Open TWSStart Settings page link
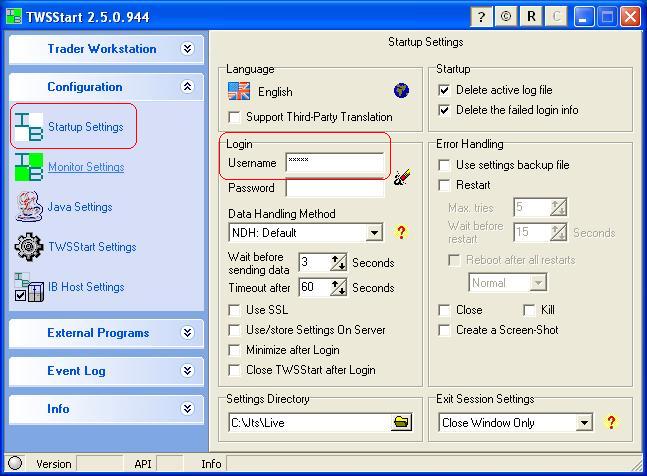Screen dimensions: 647x476 [92, 247]
